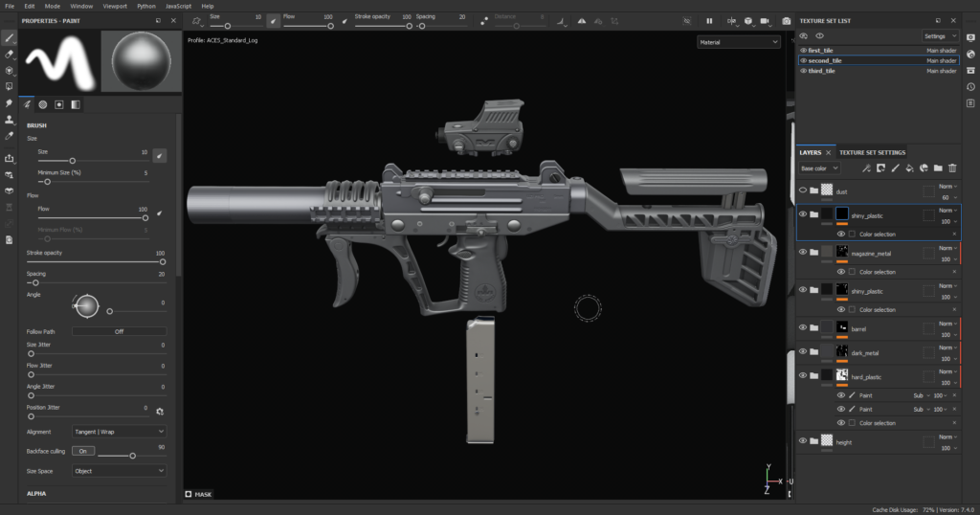Click the brush angle dial

(86, 306)
